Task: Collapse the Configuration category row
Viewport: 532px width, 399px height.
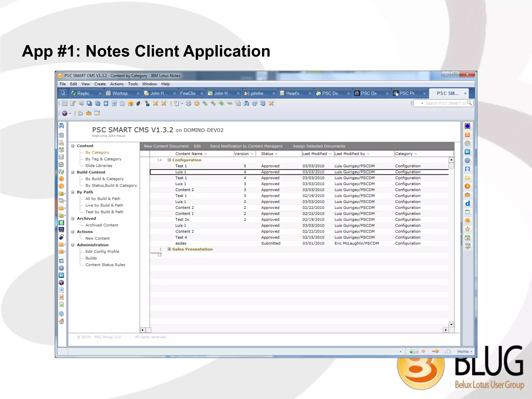Action: [169, 160]
